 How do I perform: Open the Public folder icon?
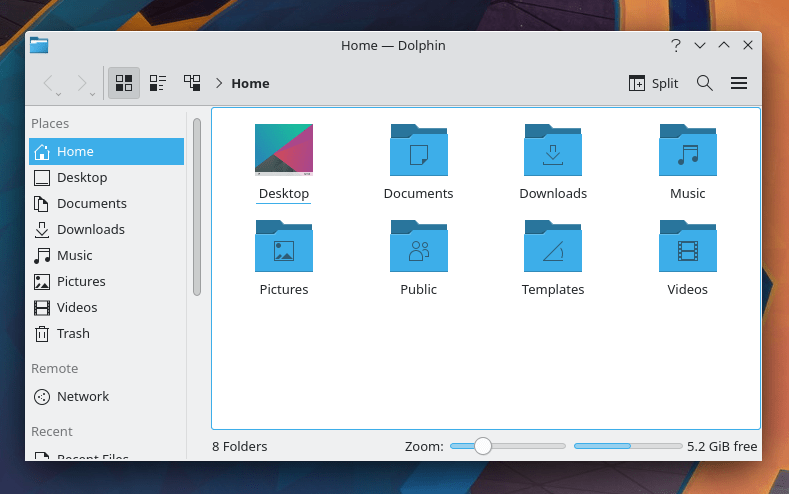tap(418, 247)
